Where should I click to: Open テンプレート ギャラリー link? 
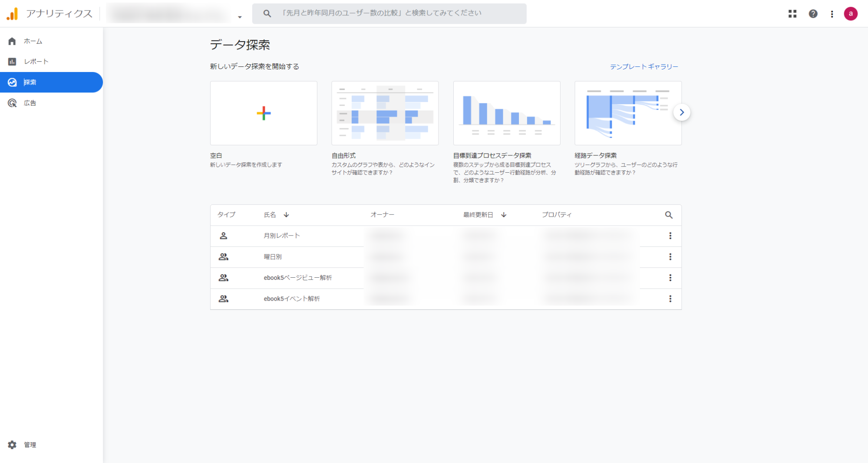pos(644,66)
